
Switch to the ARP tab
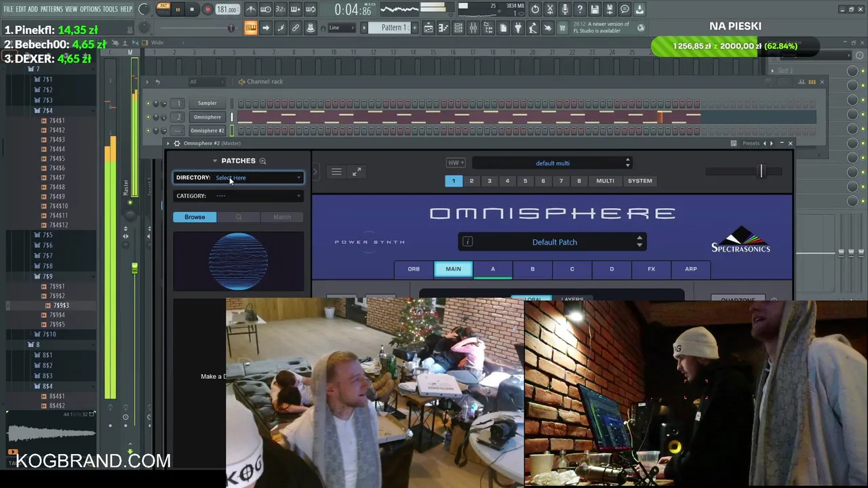coord(690,269)
